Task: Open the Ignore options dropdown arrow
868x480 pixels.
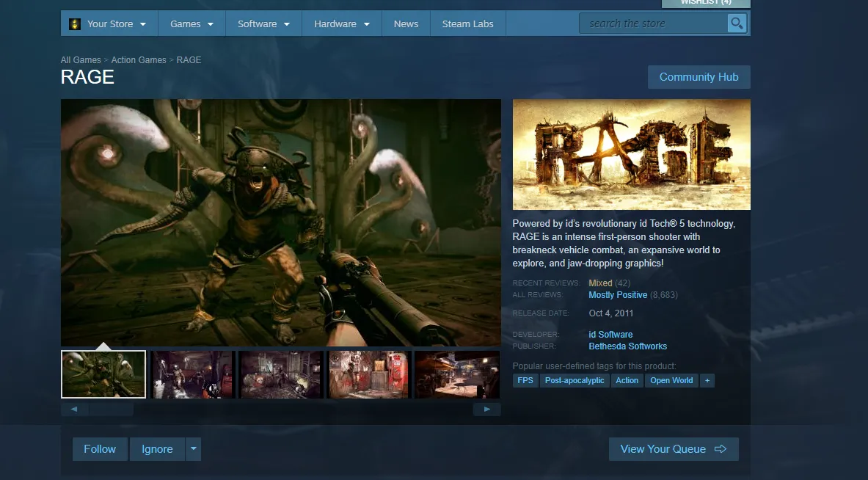Action: 193,449
